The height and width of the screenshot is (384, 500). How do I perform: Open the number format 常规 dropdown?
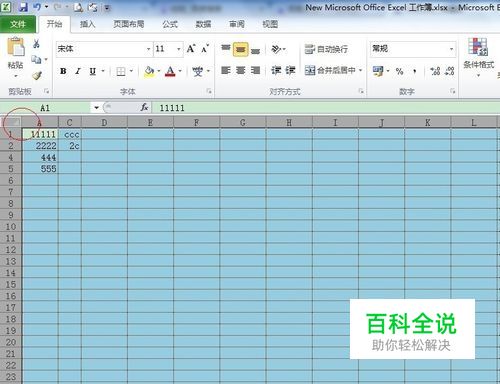pos(451,49)
